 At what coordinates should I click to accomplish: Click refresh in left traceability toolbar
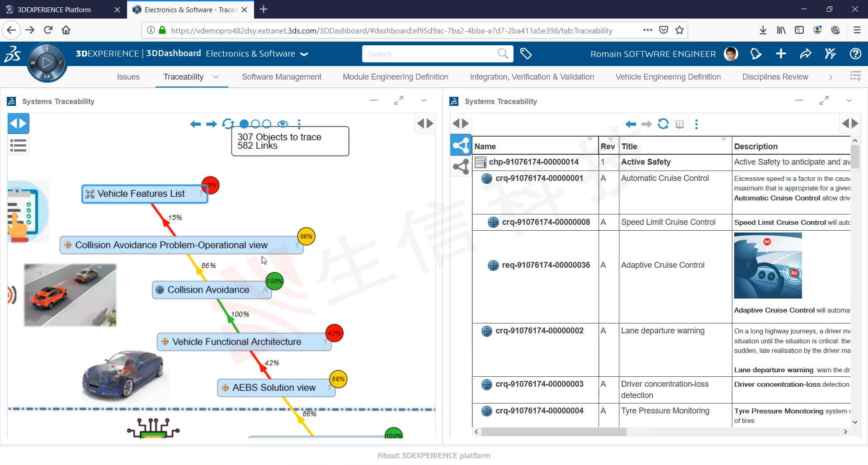click(x=228, y=123)
